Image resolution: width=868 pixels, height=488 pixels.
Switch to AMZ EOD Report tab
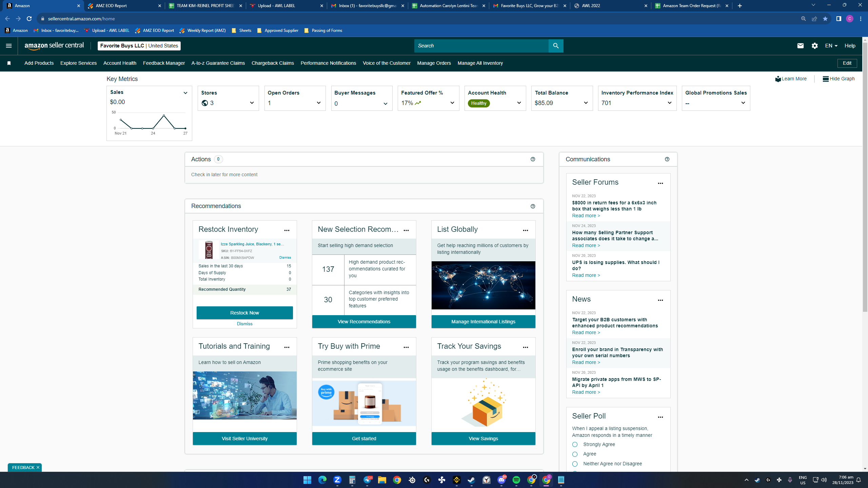[124, 6]
